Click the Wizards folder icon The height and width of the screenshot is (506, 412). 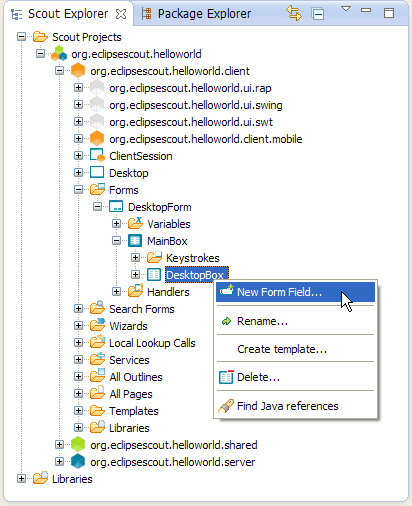(97, 325)
